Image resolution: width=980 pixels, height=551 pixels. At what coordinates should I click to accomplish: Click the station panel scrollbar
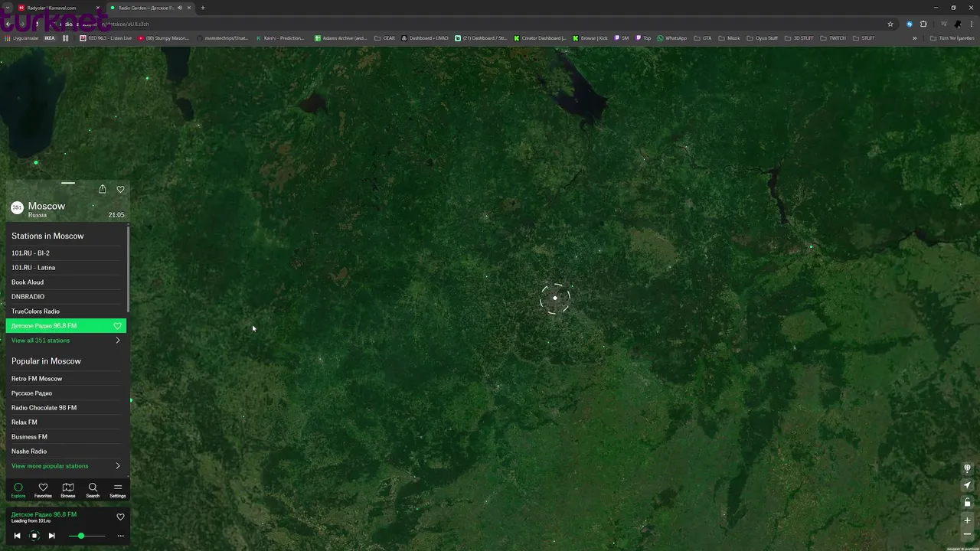coord(128,268)
